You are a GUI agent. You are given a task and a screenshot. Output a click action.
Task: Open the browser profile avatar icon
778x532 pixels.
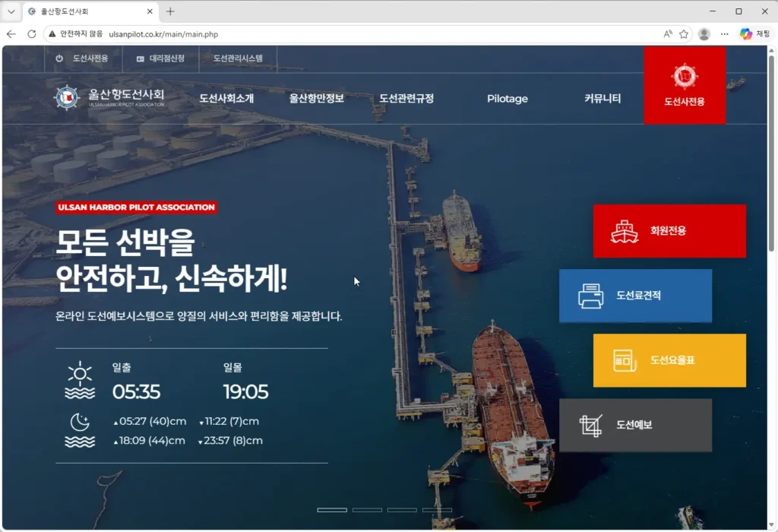point(704,34)
